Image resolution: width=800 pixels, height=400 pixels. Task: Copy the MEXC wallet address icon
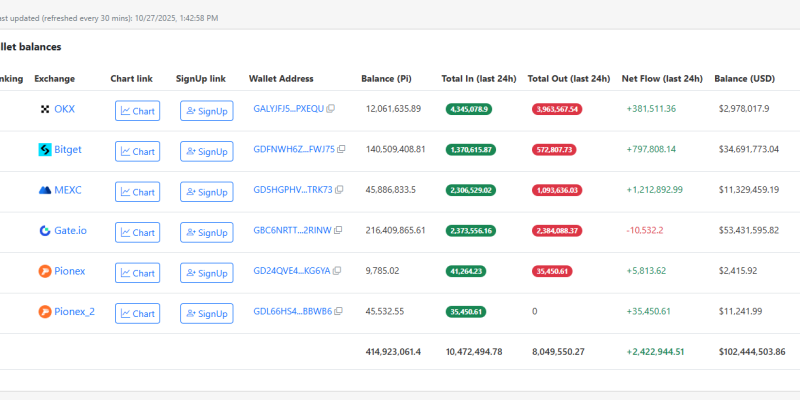point(338,190)
